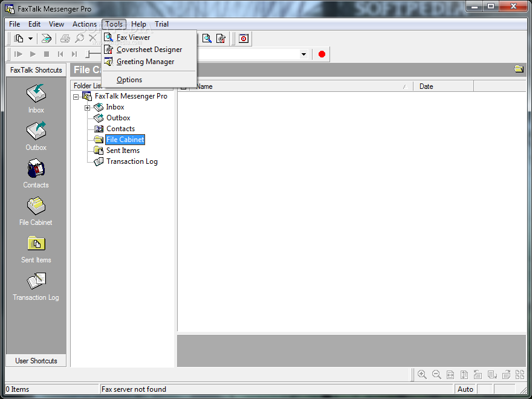Screen dimensions: 532x399
Task: Sort the file list by Date column
Action: point(443,86)
